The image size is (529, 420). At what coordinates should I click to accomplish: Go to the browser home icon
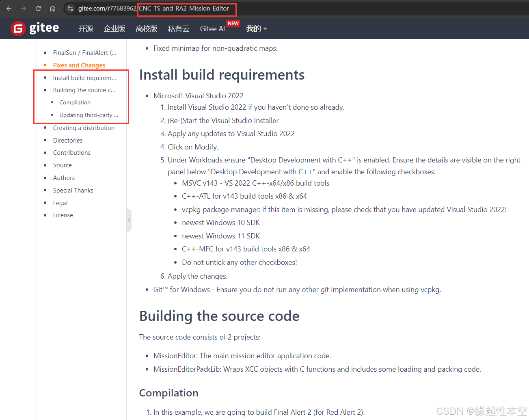coord(53,9)
